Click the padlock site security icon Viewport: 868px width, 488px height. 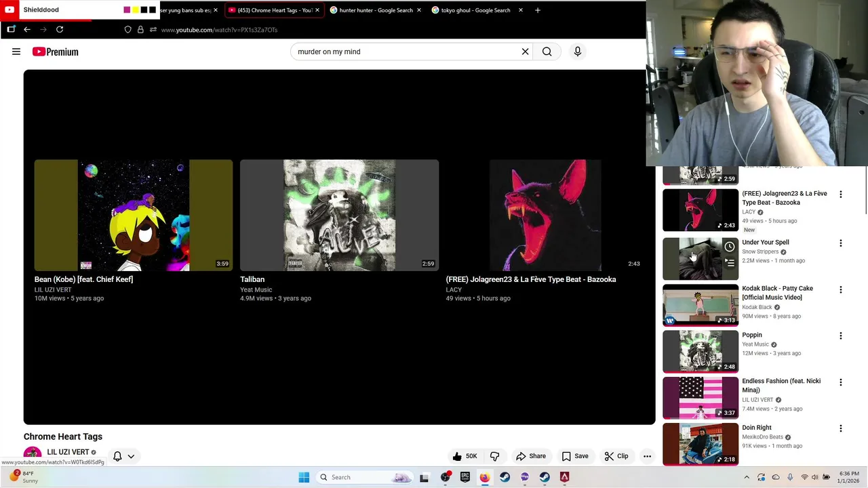coord(140,29)
